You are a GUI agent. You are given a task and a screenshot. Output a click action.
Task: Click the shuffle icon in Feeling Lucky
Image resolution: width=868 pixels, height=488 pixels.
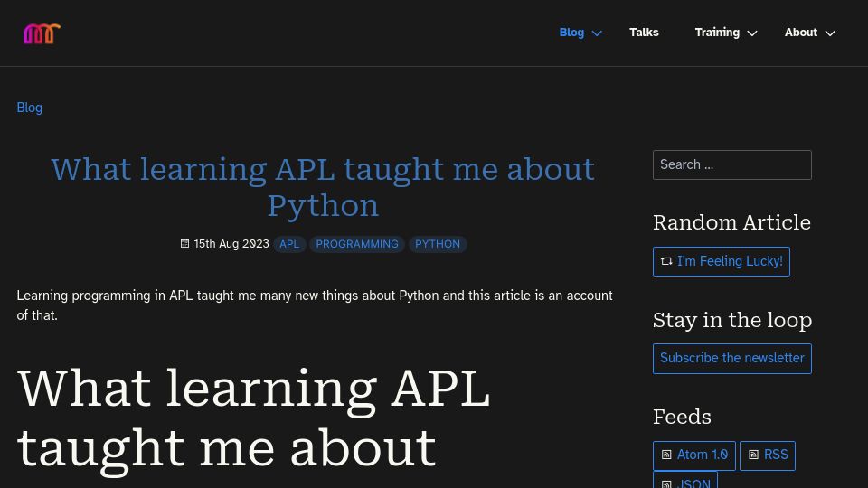pyautogui.click(x=666, y=261)
